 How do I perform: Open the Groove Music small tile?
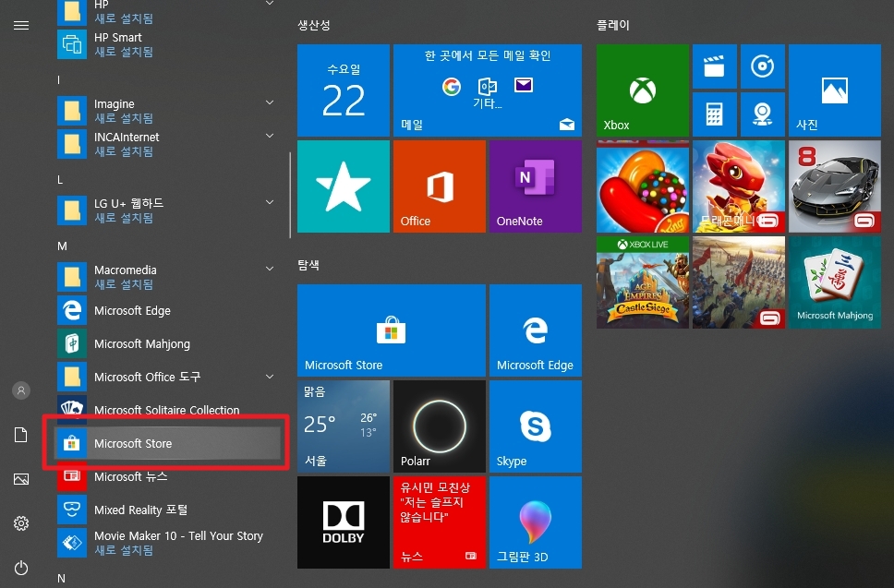[x=762, y=66]
